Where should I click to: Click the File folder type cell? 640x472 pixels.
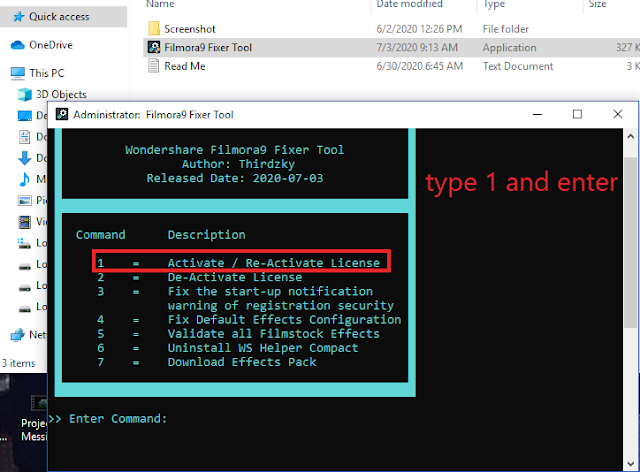tap(505, 29)
